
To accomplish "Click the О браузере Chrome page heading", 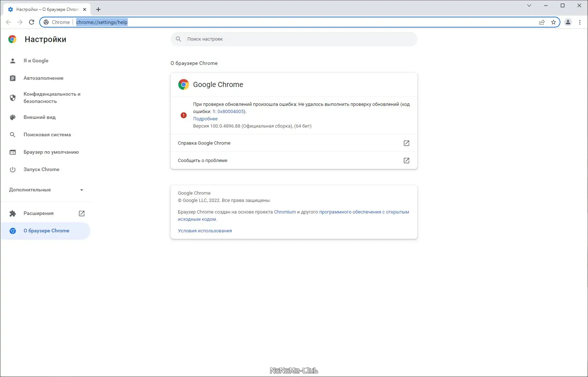I will click(x=194, y=63).
